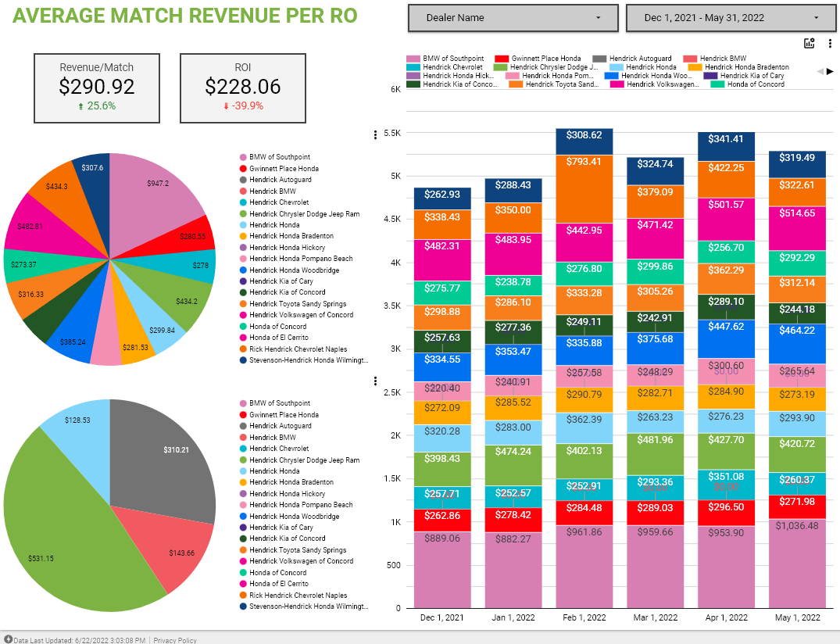Click the $341.41 navy segment in Apr 2022 bar

[x=726, y=146]
